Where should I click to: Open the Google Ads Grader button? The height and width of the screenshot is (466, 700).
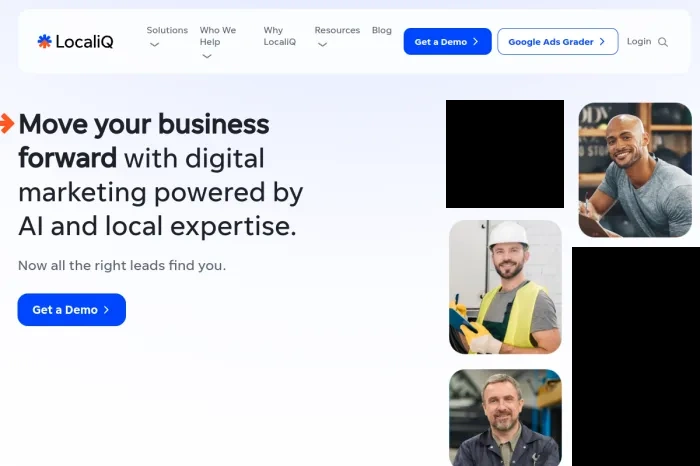click(x=558, y=42)
